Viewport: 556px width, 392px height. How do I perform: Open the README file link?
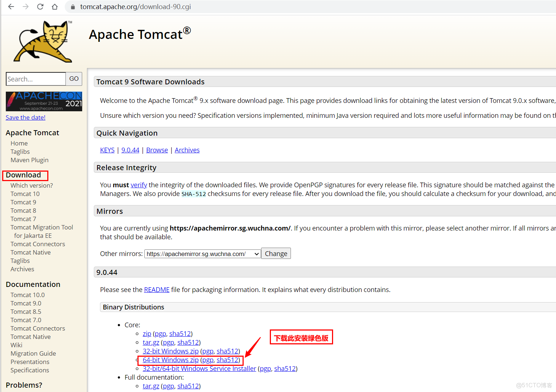pyautogui.click(x=157, y=289)
